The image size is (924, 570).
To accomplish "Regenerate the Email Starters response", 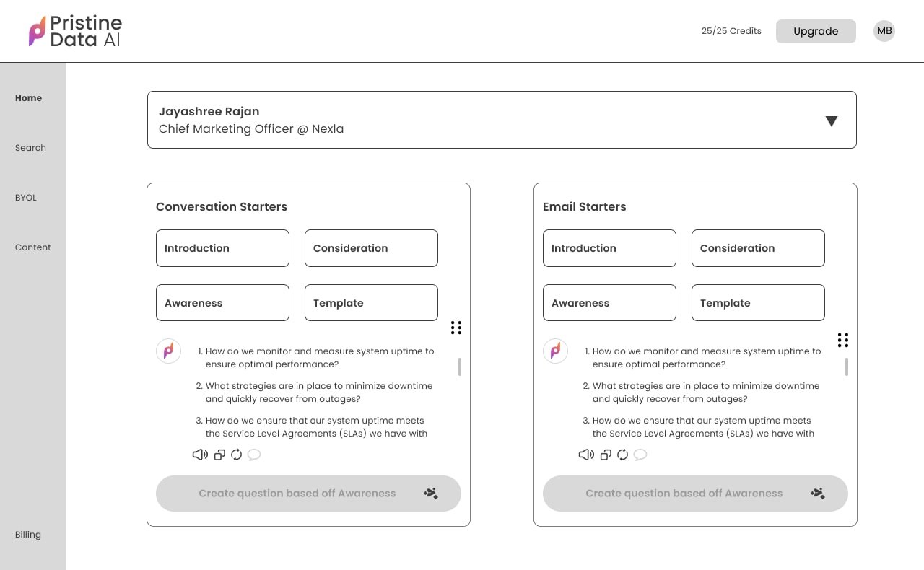I will coord(623,455).
